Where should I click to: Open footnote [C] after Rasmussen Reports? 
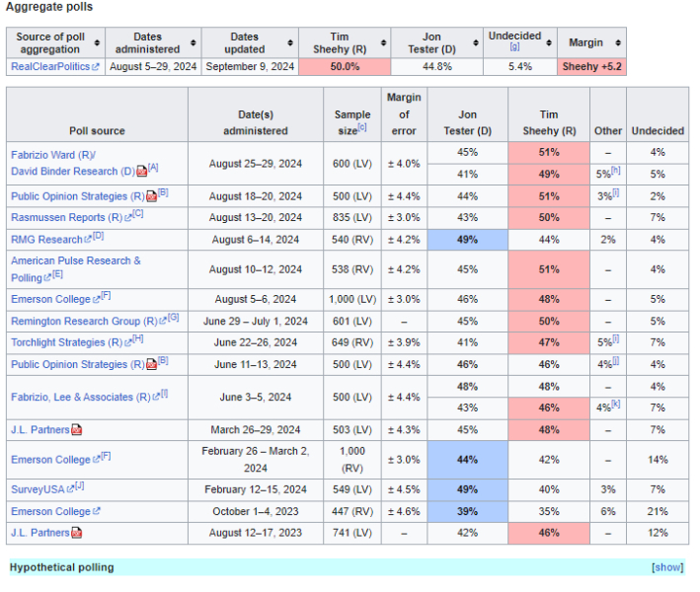click(138, 213)
